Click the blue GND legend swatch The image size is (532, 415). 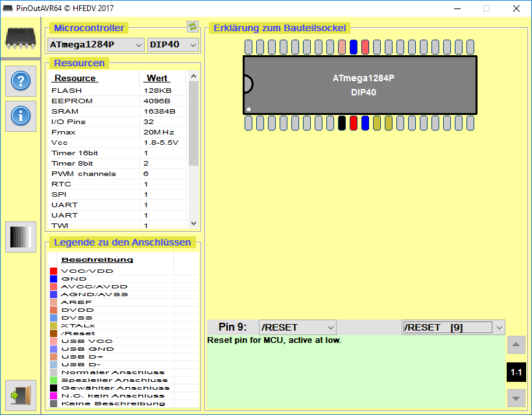coord(54,279)
